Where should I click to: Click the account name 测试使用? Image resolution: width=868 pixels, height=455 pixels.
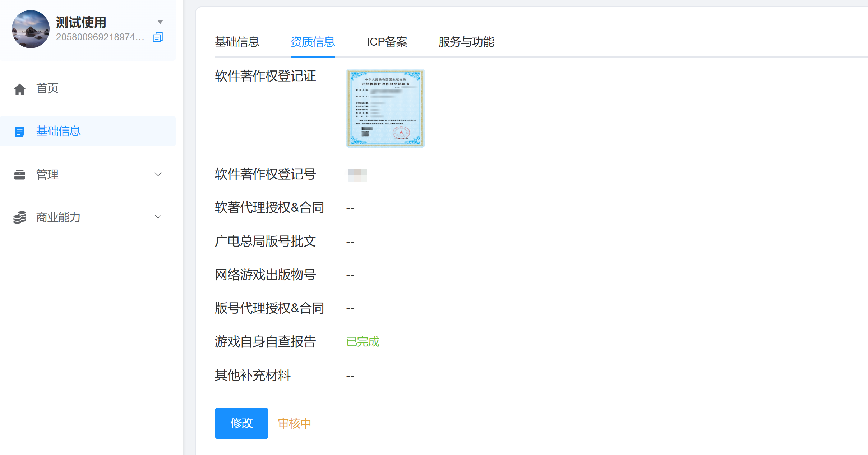coord(81,22)
